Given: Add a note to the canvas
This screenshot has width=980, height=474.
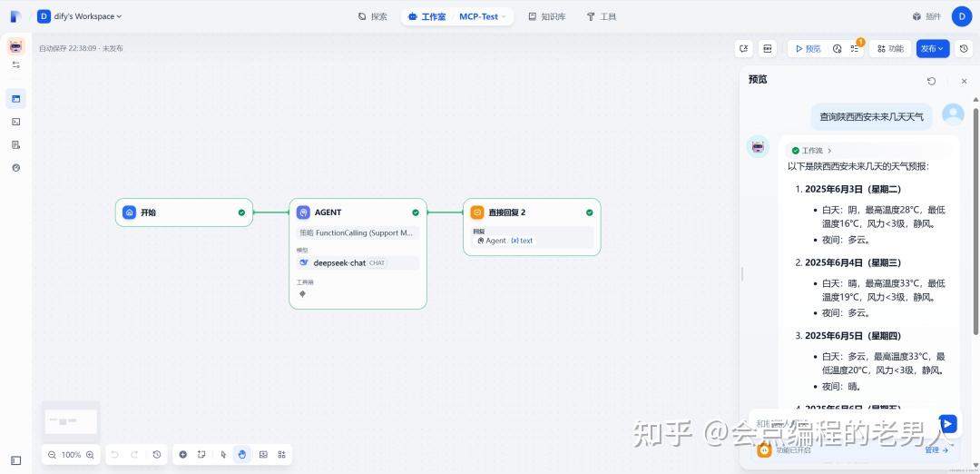Looking at the screenshot, I should [x=201, y=455].
